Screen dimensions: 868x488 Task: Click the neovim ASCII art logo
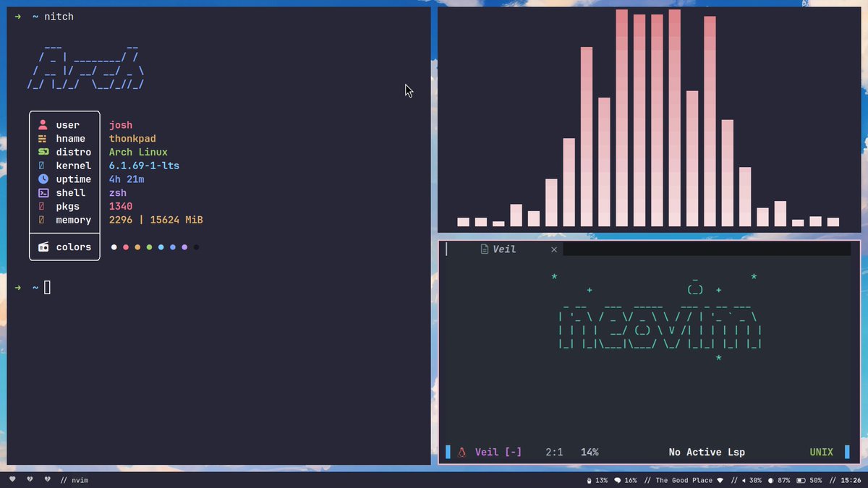[660, 319]
